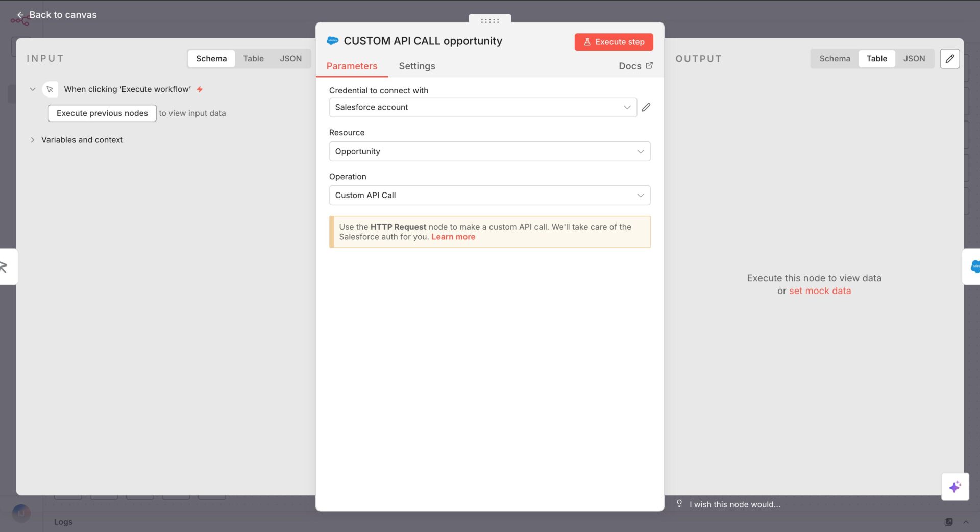Switch output view to Schema
This screenshot has height=532, width=980.
pos(835,59)
